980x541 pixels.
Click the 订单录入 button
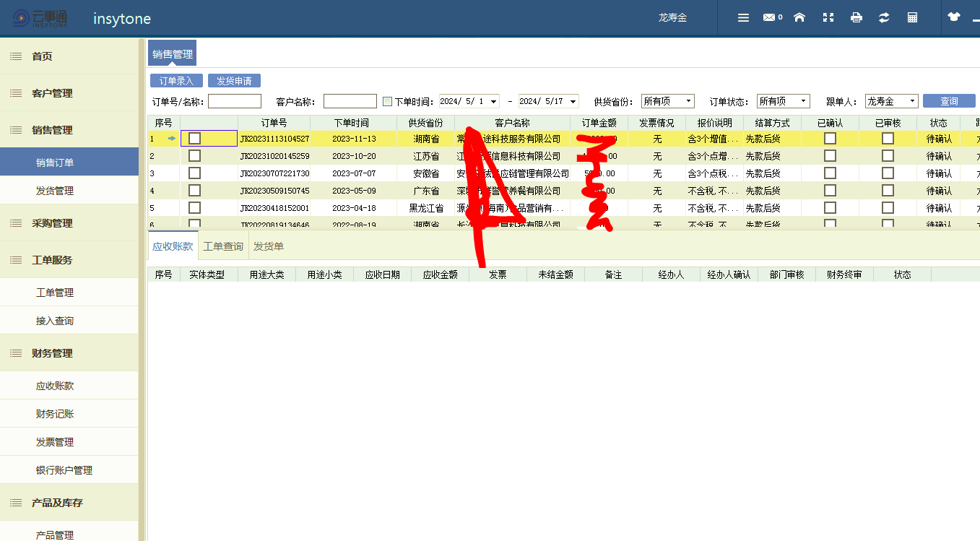coord(176,81)
